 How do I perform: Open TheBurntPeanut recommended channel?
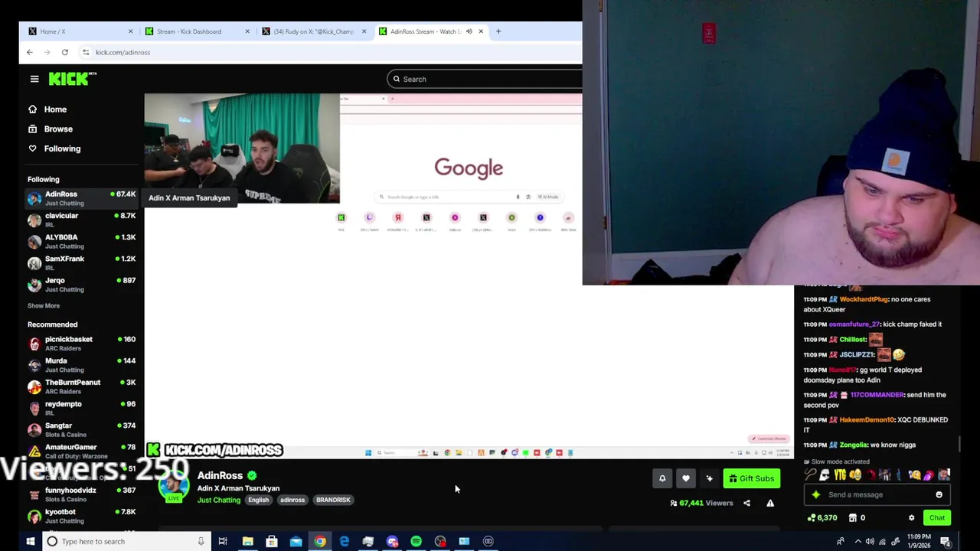pyautogui.click(x=82, y=386)
